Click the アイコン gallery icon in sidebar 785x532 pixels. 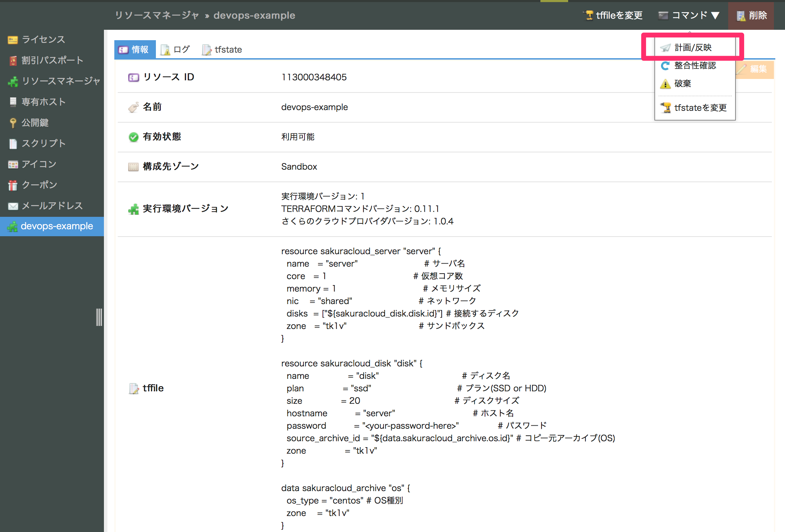pyautogui.click(x=13, y=165)
